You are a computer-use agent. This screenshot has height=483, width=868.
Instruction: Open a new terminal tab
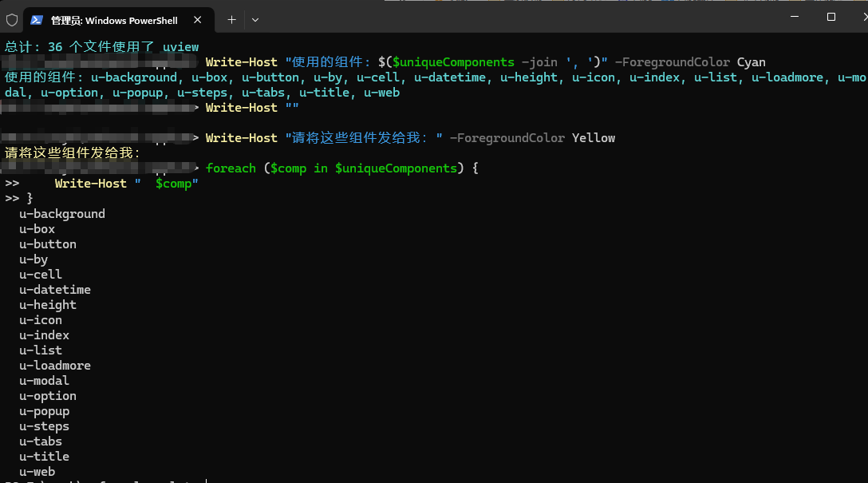click(x=231, y=20)
